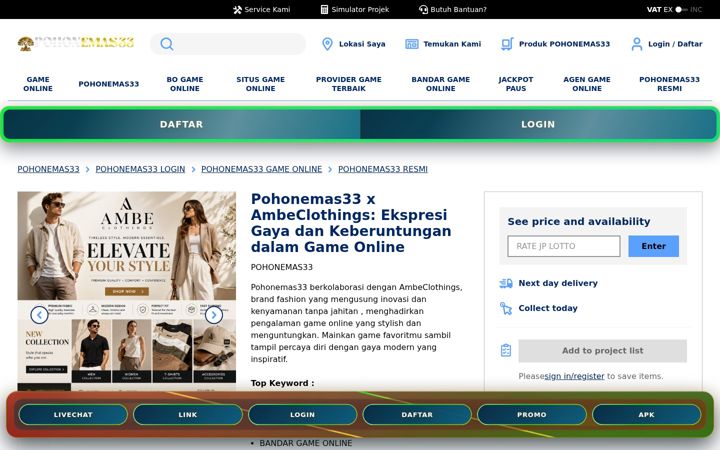Click the bottom bar LOGIN button
This screenshot has width=720, height=450.
tap(302, 415)
